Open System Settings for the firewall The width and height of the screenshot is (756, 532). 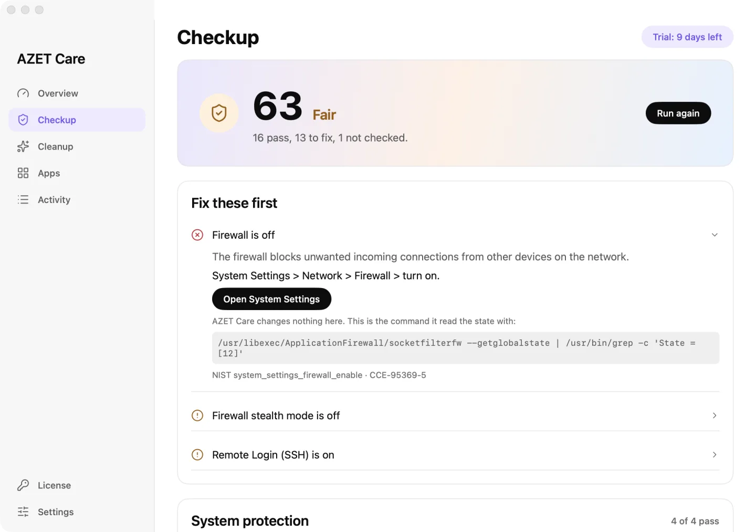[x=271, y=299]
